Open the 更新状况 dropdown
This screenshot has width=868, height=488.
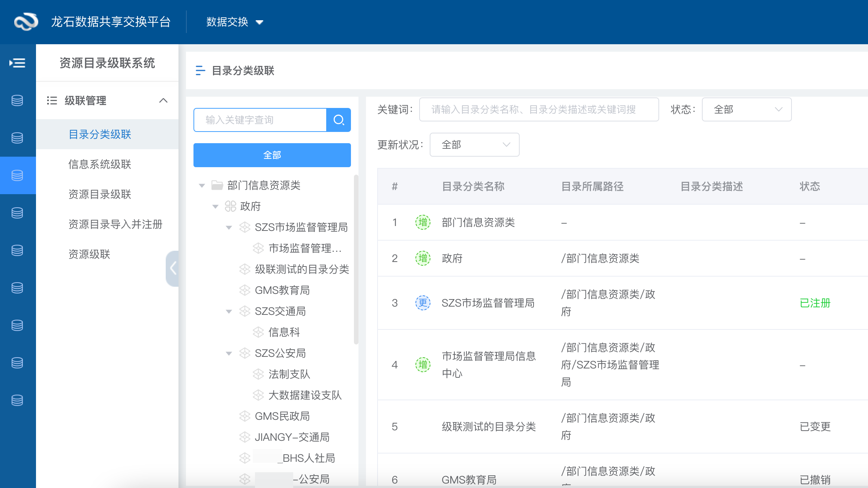474,145
